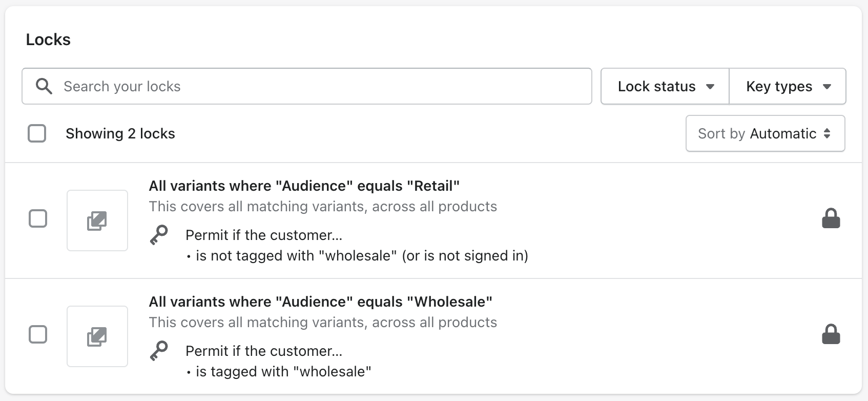Click the padlock icon on the Wholesale lock
This screenshot has height=401, width=868.
(x=831, y=334)
